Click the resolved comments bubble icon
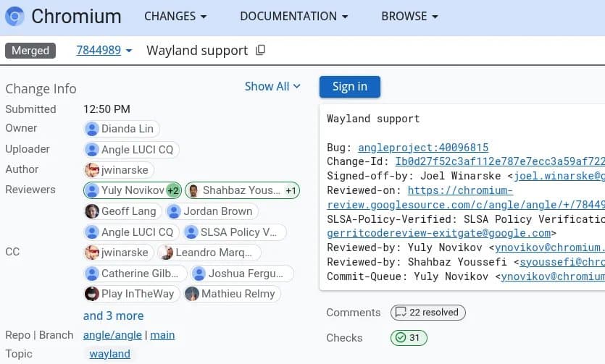The image size is (605, 364). pyautogui.click(x=401, y=313)
